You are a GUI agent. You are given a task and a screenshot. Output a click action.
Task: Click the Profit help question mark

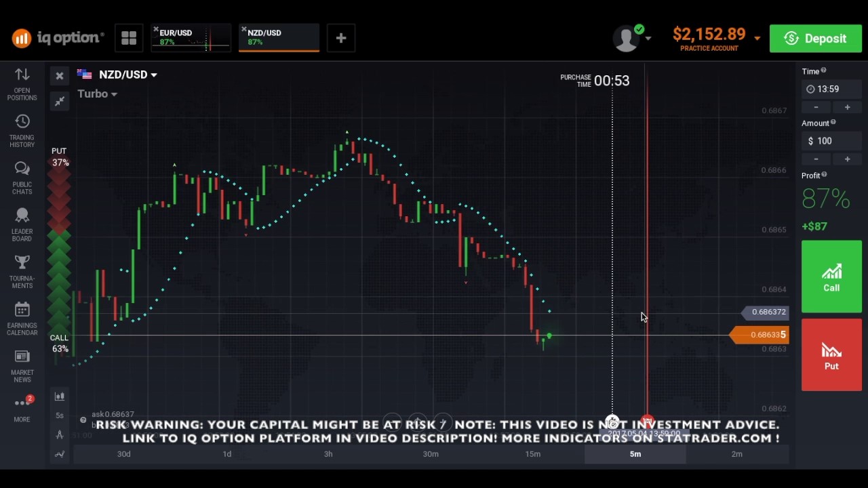tap(825, 175)
